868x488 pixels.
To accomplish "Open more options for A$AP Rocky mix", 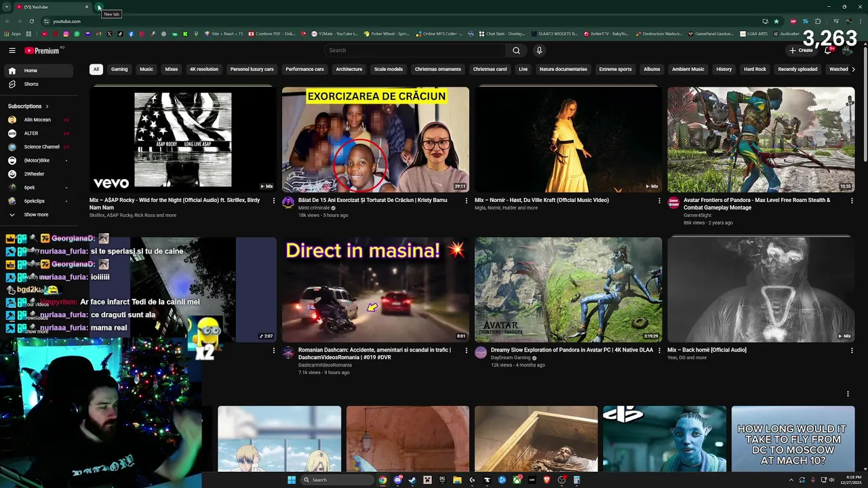I will coord(274,201).
